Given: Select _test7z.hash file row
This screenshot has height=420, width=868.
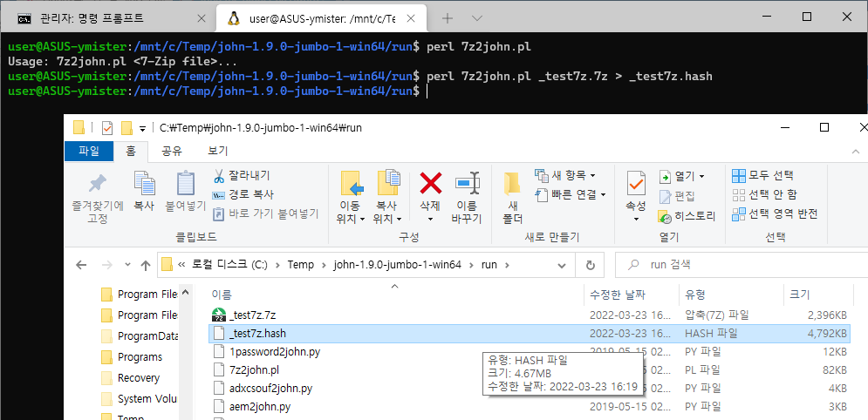Looking at the screenshot, I should click(530, 333).
